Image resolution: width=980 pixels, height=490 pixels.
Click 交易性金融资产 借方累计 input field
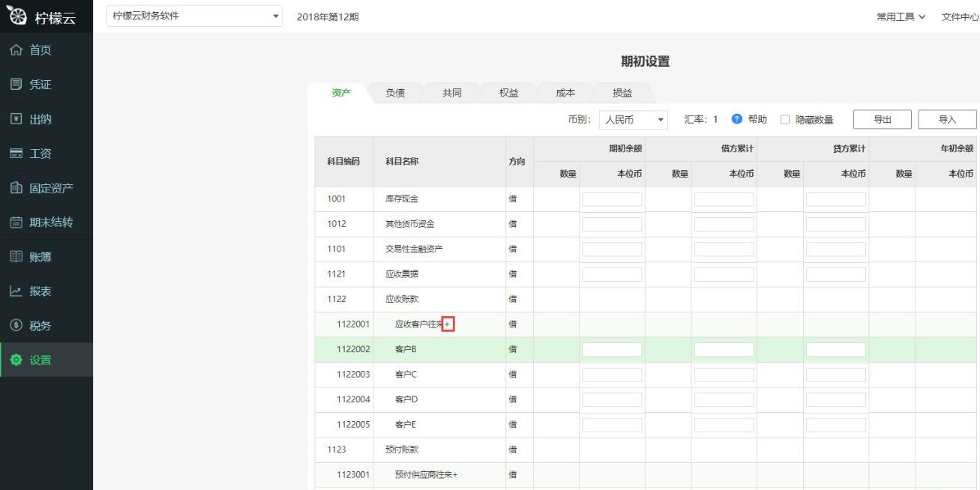724,249
